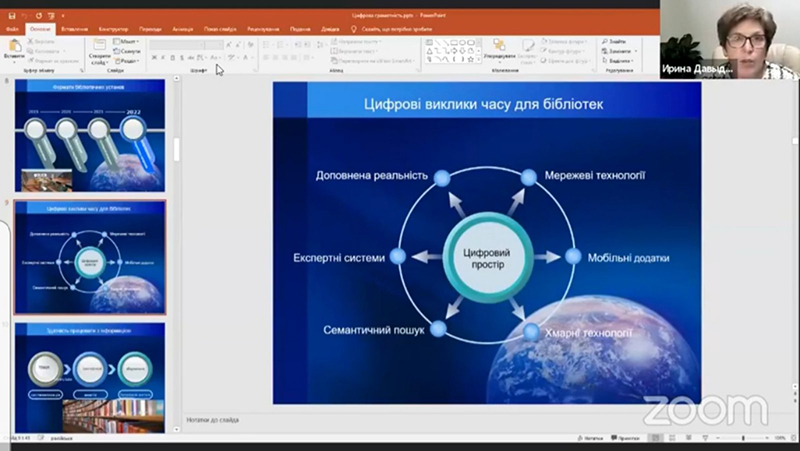Open the Section (Розділ) dropdown
The width and height of the screenshot is (800, 451).
tap(127, 61)
